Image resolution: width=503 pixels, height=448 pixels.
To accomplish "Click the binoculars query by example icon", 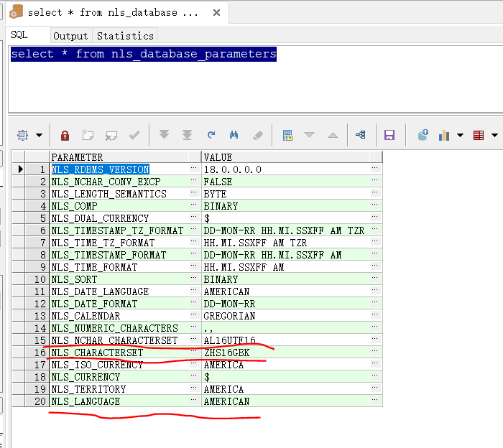I will [234, 135].
